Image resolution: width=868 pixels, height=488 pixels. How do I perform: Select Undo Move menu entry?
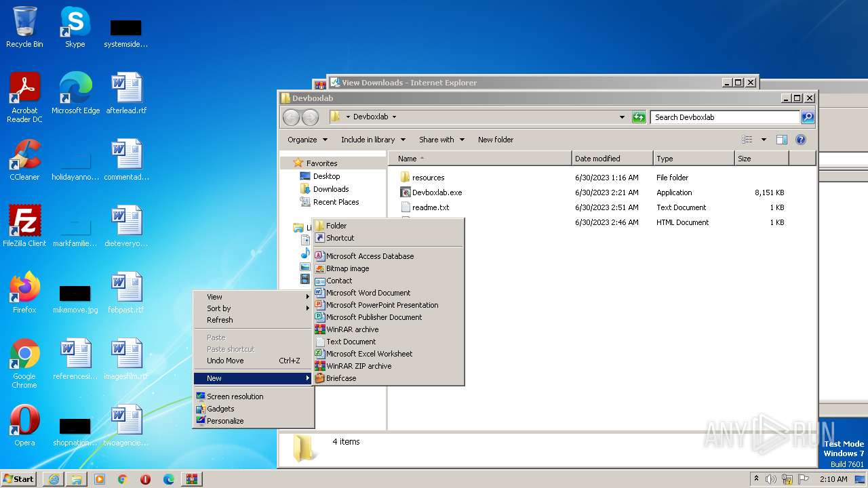click(254, 361)
